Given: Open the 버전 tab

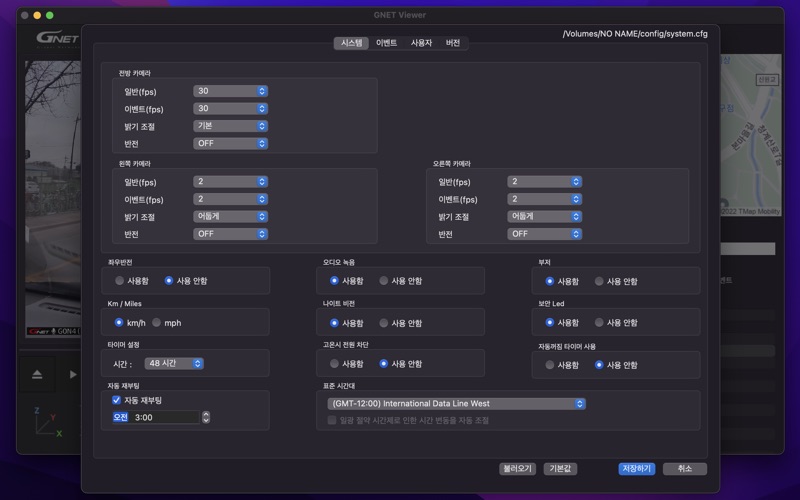Looking at the screenshot, I should click(x=453, y=43).
